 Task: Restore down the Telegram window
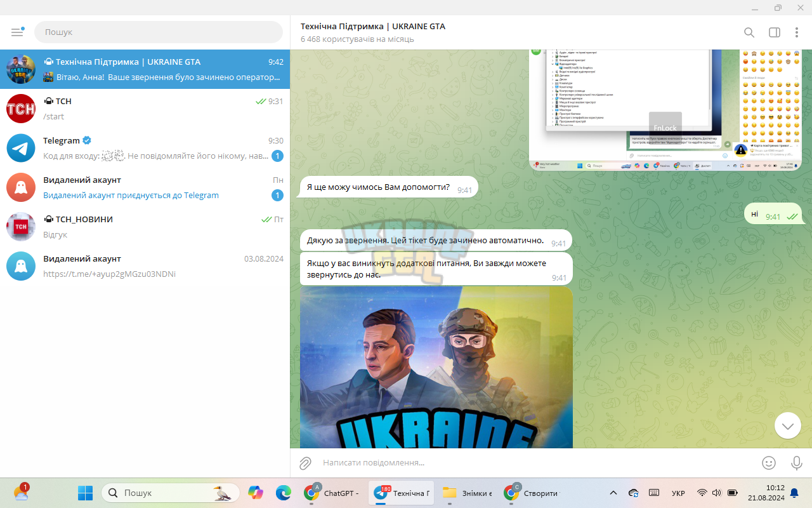tap(778, 8)
